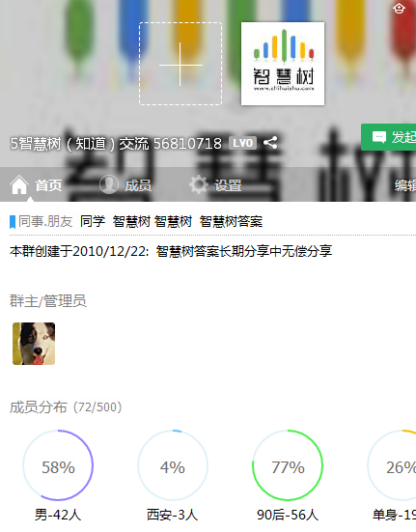Open the group owner dog avatar
Image resolution: width=416 pixels, height=532 pixels.
point(34,344)
